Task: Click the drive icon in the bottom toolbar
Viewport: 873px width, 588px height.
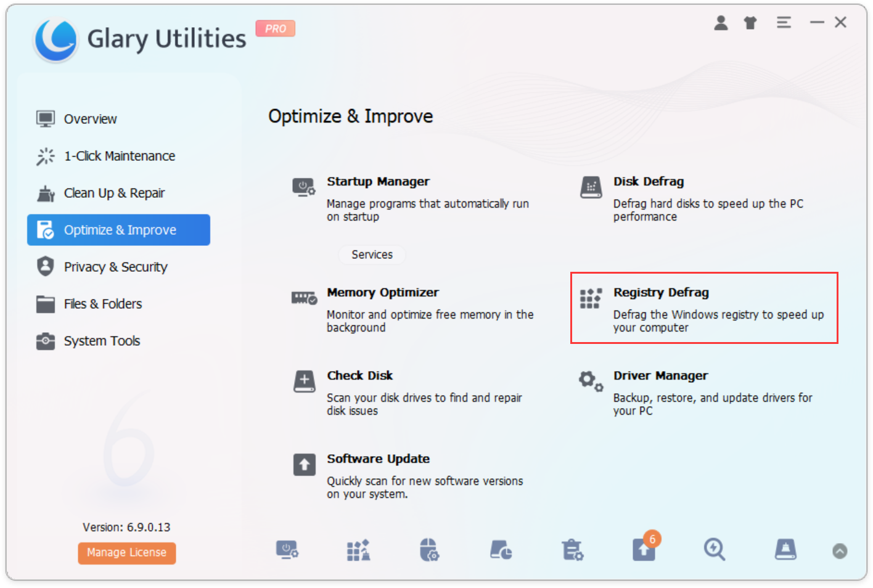Action: click(x=785, y=549)
